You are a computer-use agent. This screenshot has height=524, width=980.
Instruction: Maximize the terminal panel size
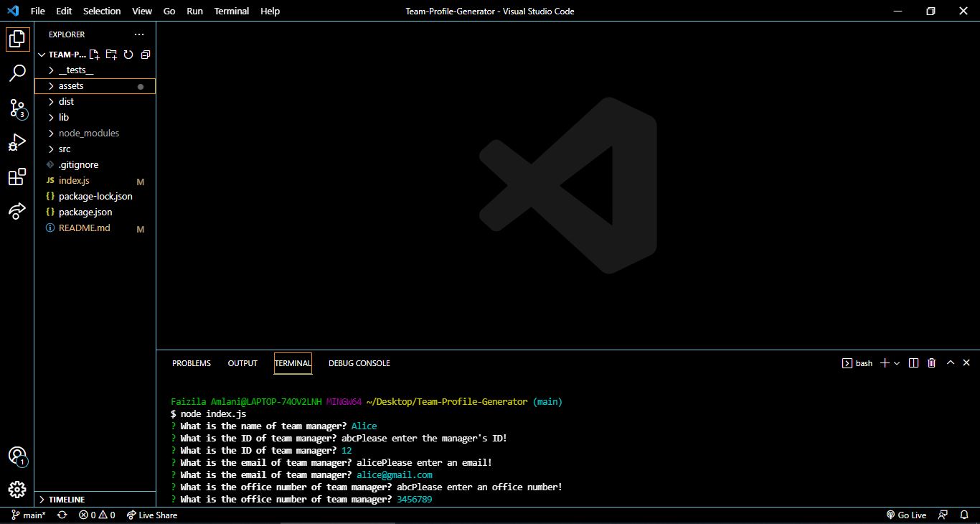[x=951, y=363]
